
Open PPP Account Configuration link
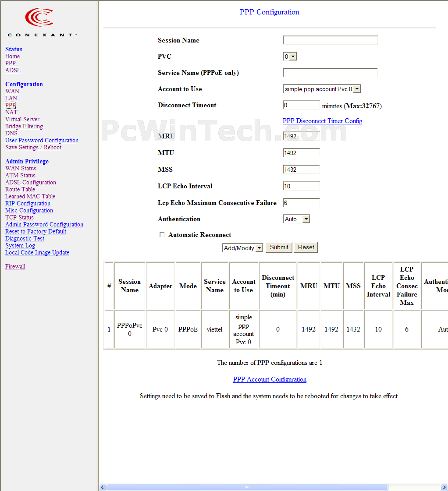(x=270, y=379)
